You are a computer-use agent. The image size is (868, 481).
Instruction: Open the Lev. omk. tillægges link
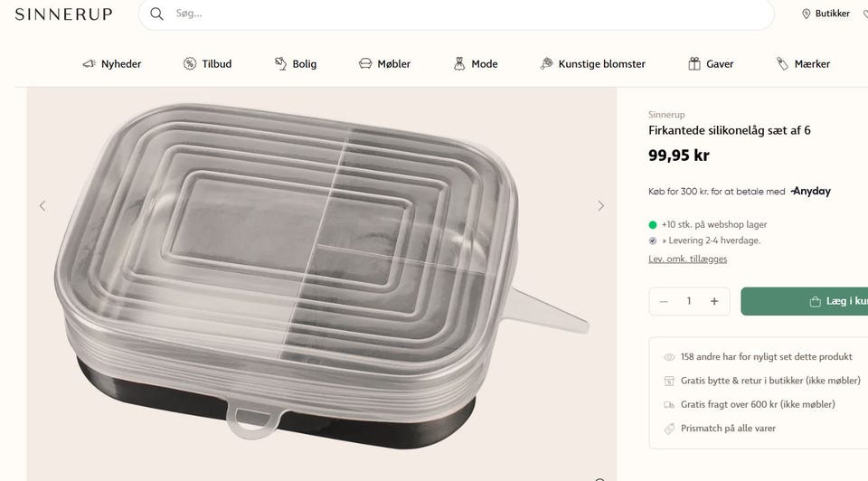click(687, 259)
